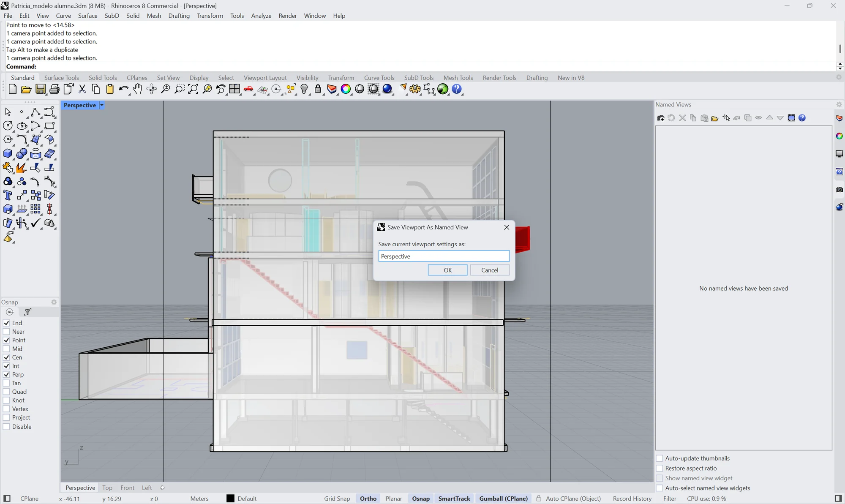Click the four-viewport layout icon
The image size is (845, 504).
(x=234, y=89)
